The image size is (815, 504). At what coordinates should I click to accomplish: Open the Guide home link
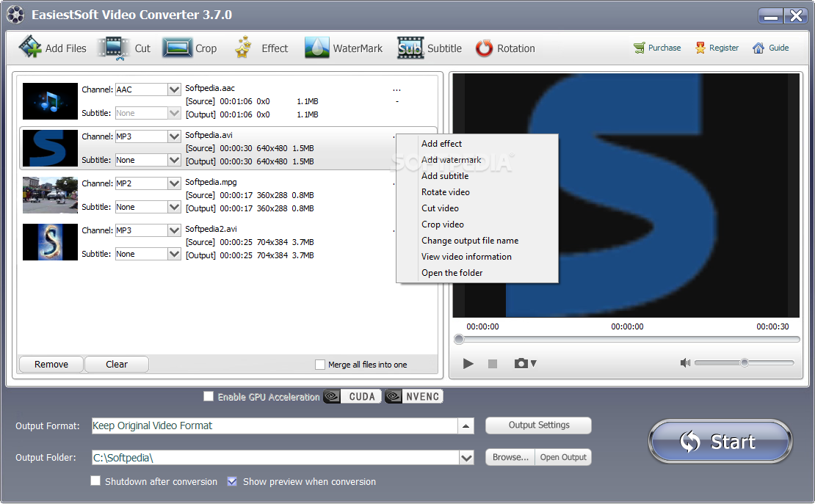[x=771, y=48]
